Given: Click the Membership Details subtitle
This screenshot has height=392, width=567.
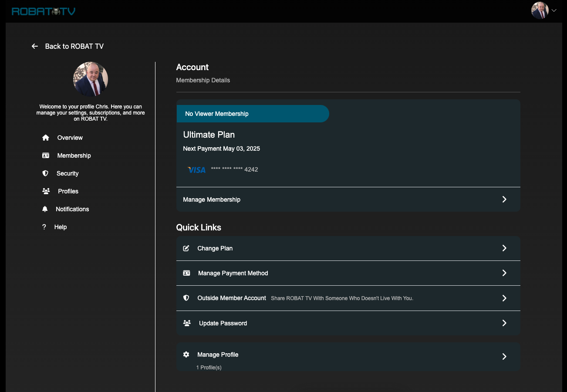Looking at the screenshot, I should [203, 80].
